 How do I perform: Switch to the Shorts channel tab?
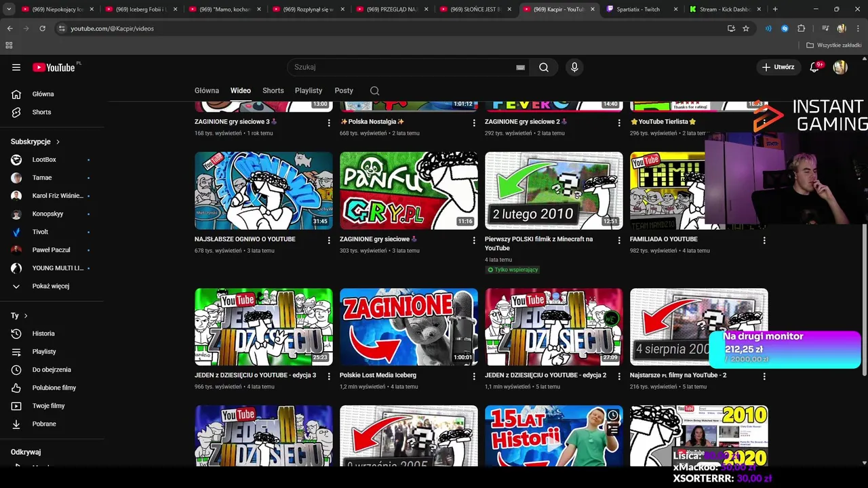click(x=273, y=90)
